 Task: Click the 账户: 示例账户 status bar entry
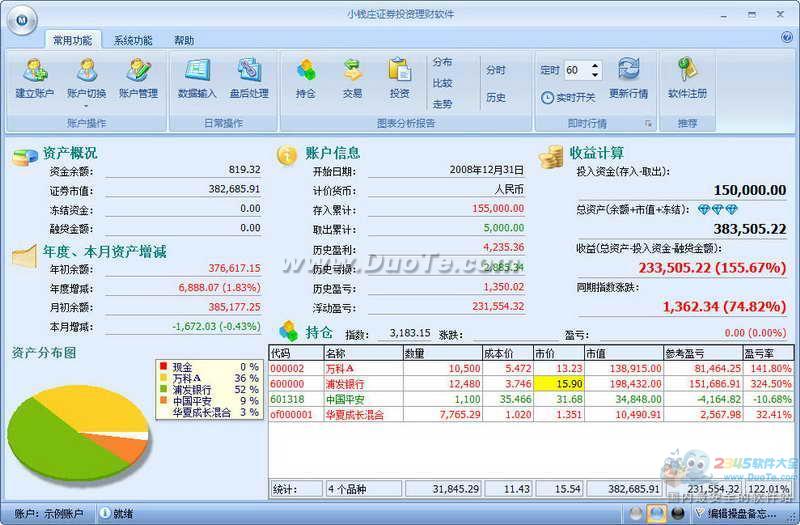click(x=48, y=513)
